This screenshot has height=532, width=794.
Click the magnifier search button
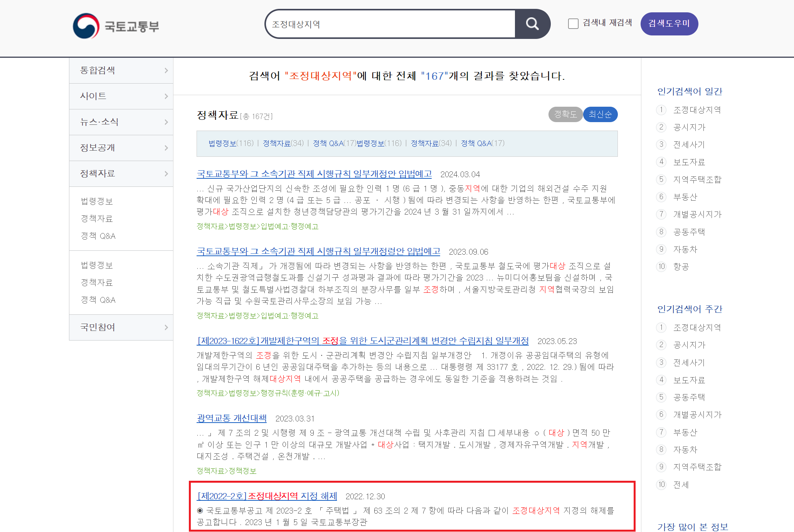coord(532,24)
